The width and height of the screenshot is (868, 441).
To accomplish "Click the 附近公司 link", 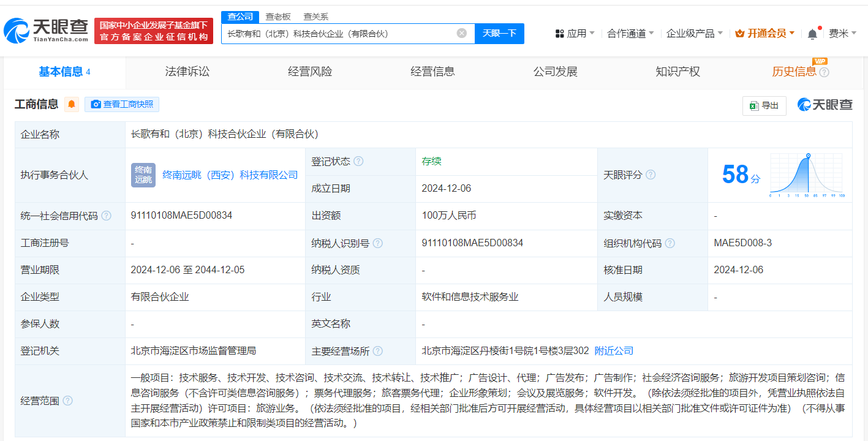I will tap(614, 351).
